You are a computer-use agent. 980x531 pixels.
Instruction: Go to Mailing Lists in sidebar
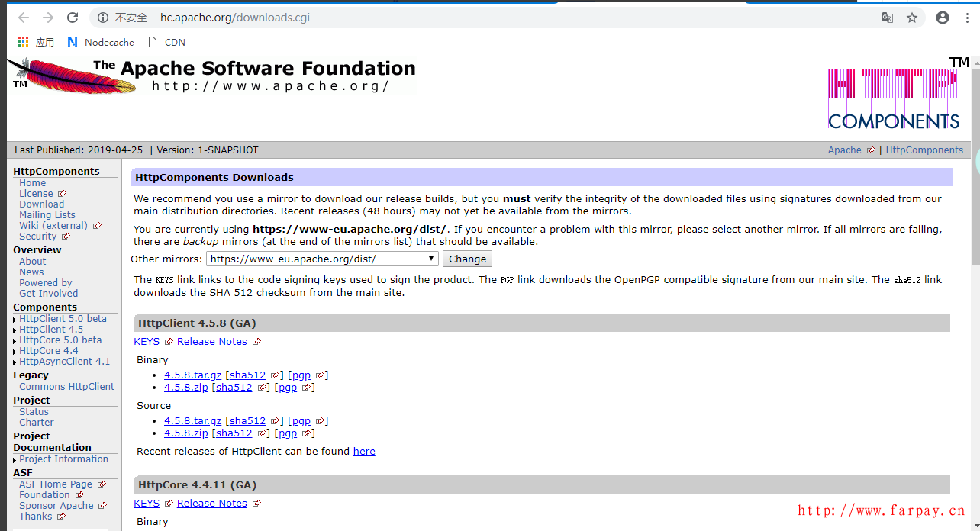pyautogui.click(x=47, y=215)
